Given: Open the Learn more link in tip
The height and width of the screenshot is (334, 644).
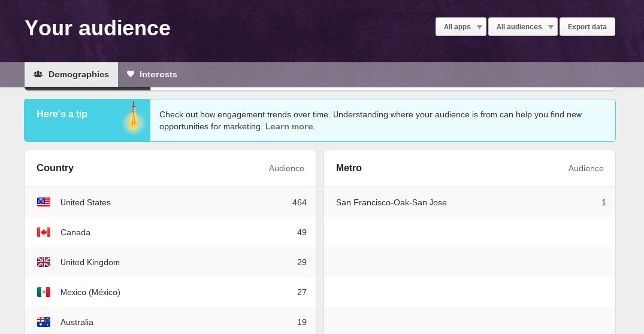Looking at the screenshot, I should point(289,126).
